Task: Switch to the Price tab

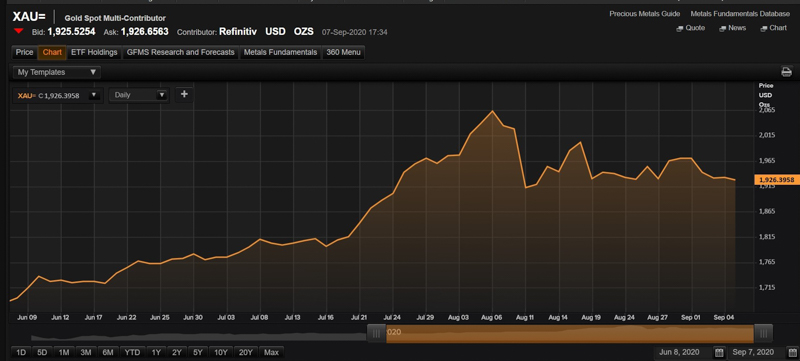Action: point(24,53)
